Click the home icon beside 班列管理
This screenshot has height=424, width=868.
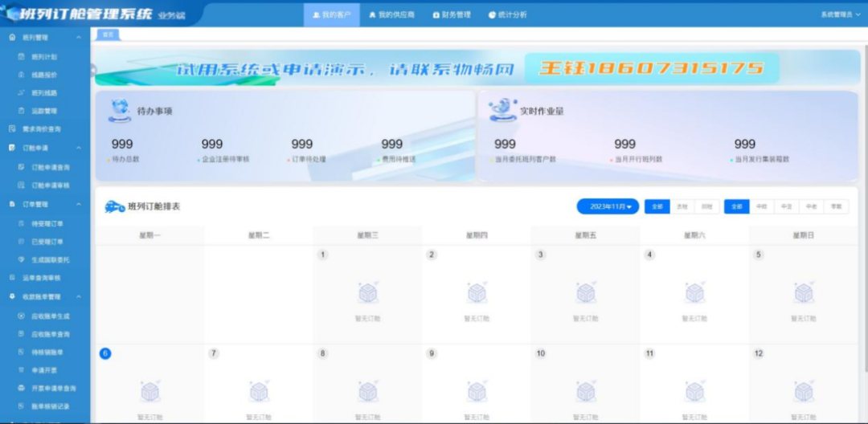point(12,38)
